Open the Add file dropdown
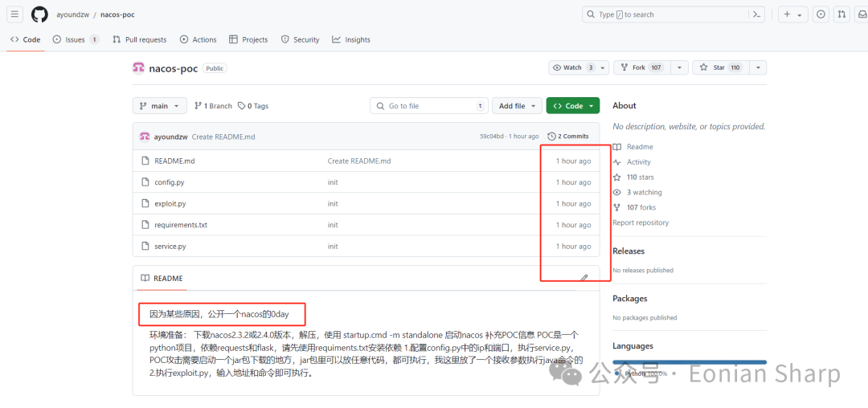The height and width of the screenshot is (408, 868). (x=517, y=105)
